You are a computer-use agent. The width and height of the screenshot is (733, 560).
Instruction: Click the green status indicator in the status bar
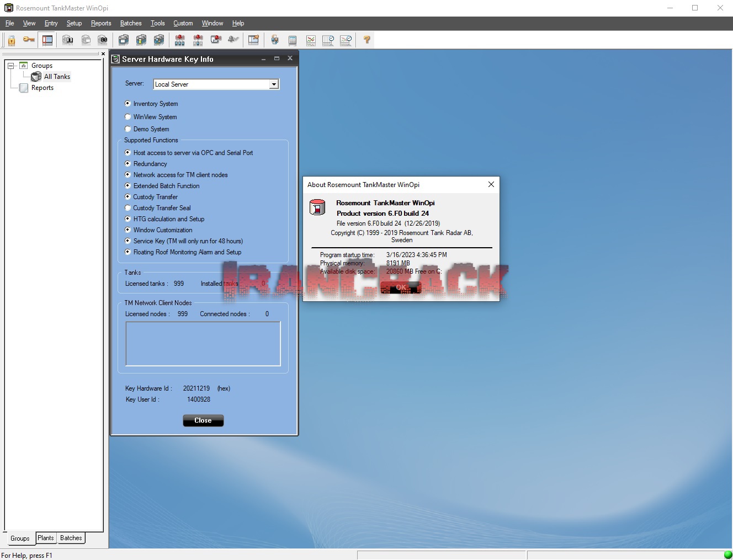(x=727, y=555)
